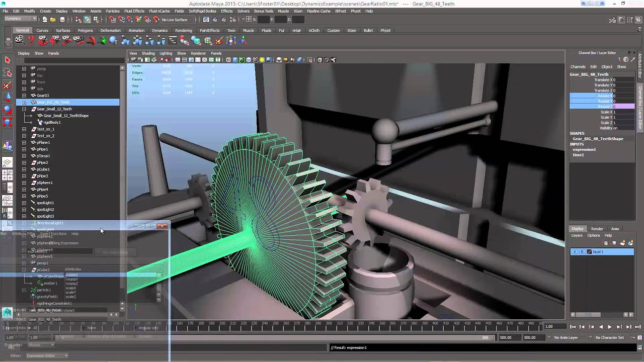
Task: Collapse the Gear_Small_12_Teeth node
Action: [x=24, y=109]
